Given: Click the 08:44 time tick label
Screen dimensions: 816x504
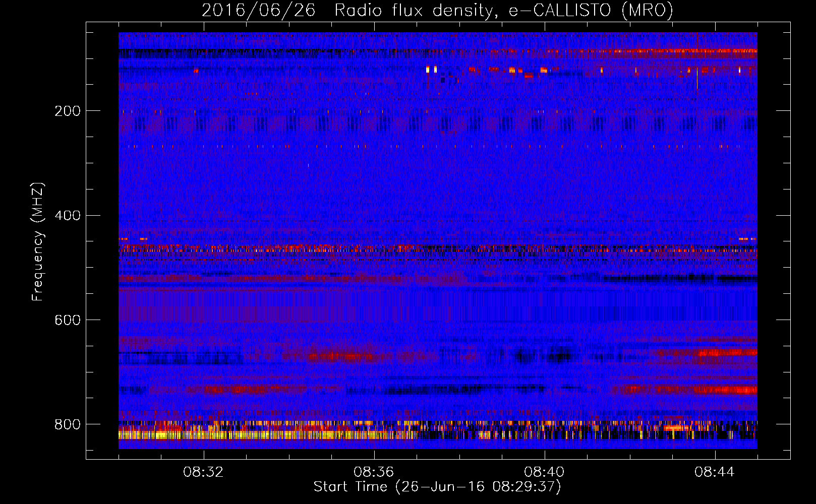Looking at the screenshot, I should (x=715, y=472).
